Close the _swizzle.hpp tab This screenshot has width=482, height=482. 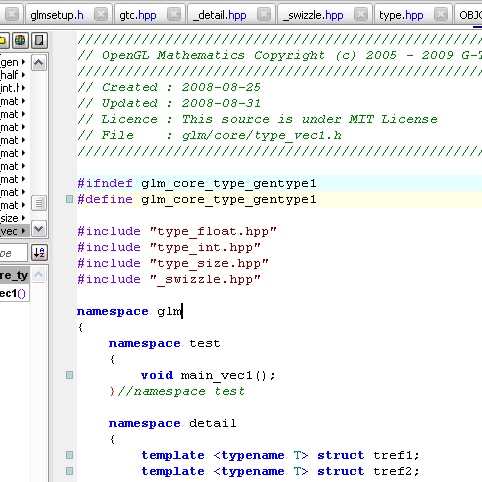click(361, 14)
